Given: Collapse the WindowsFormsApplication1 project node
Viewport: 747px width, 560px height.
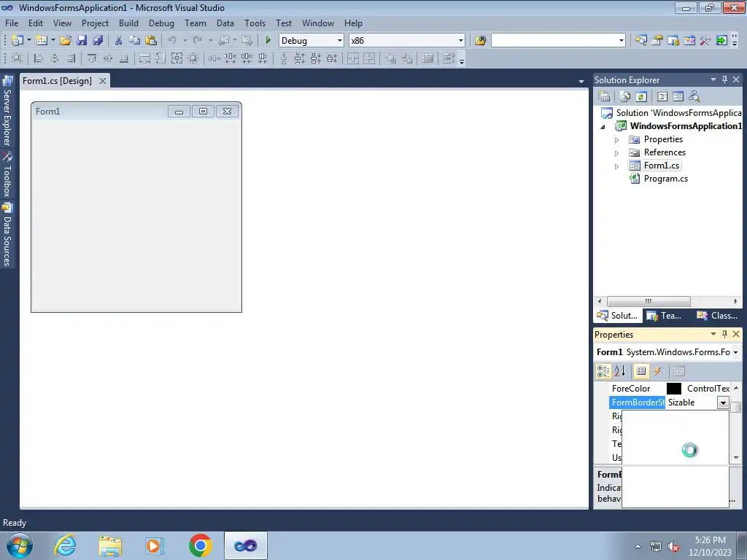Looking at the screenshot, I should (603, 127).
